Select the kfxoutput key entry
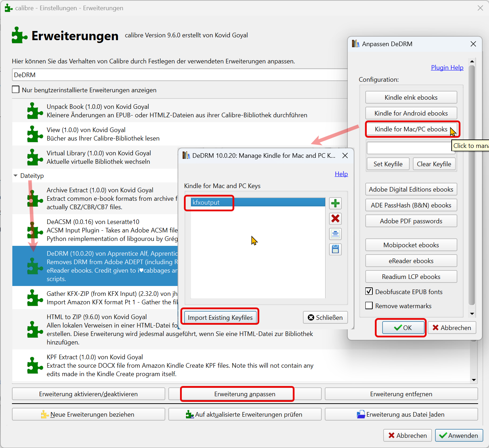Viewport: 489px width, 448px height. (x=258, y=203)
